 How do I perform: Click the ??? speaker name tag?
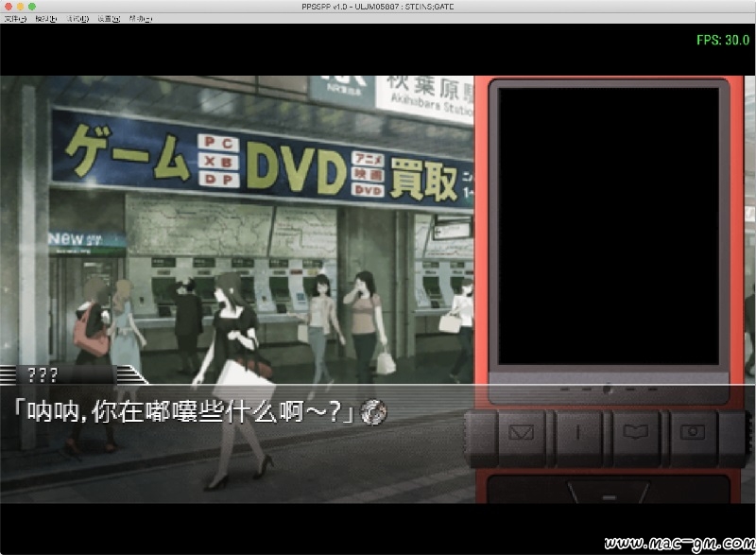(x=43, y=374)
